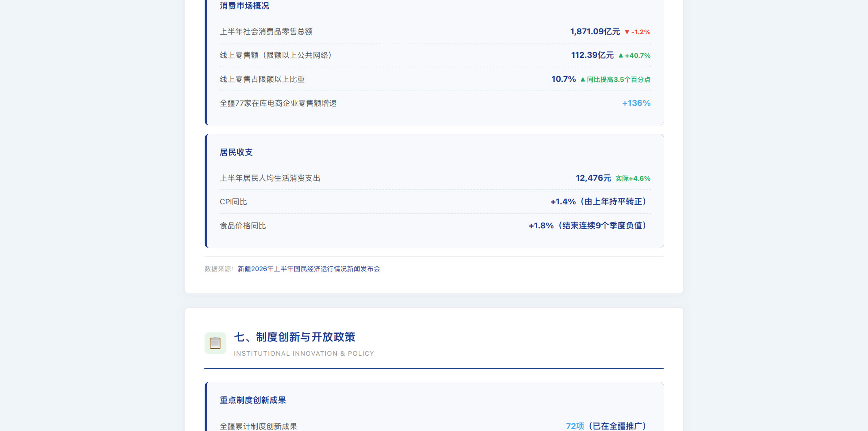The image size is (868, 431).
Task: Select the 112.39亿元 online retail value
Action: (x=592, y=55)
